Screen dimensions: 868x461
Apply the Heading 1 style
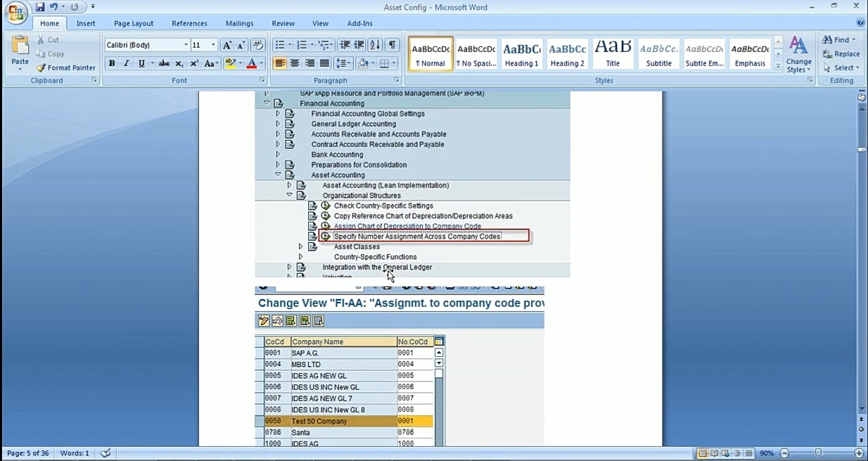click(x=521, y=53)
